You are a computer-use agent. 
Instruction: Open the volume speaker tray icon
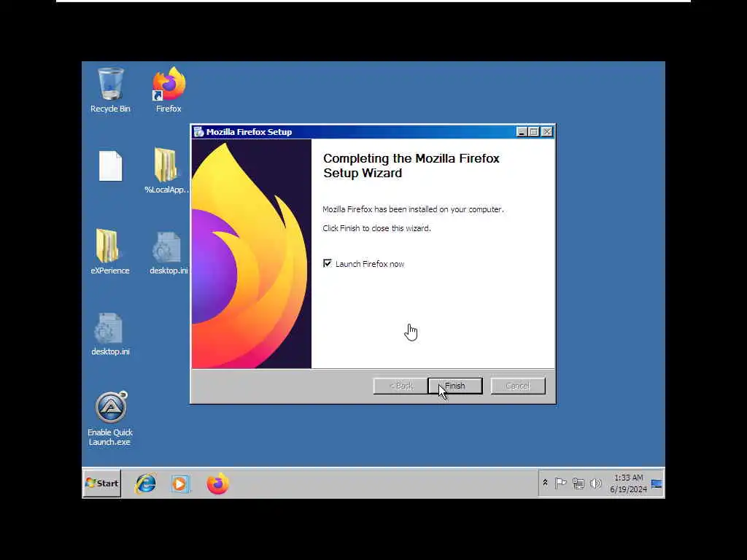coord(595,483)
